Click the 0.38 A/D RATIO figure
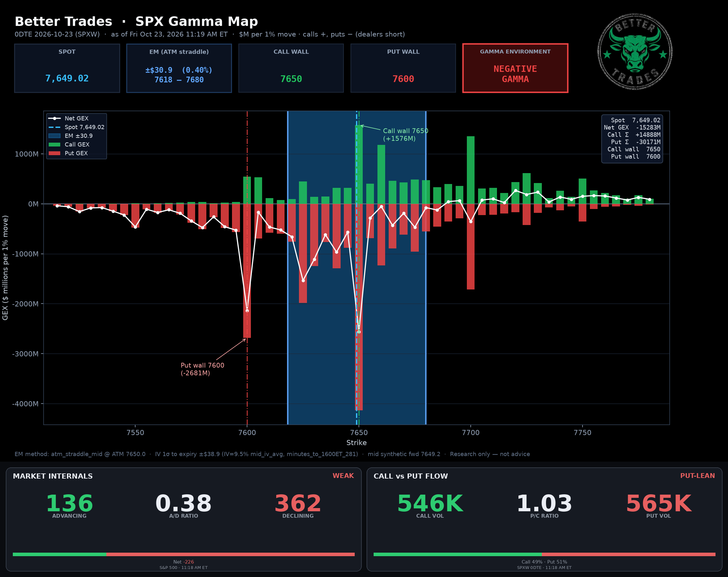This screenshot has width=728, height=577. click(183, 503)
